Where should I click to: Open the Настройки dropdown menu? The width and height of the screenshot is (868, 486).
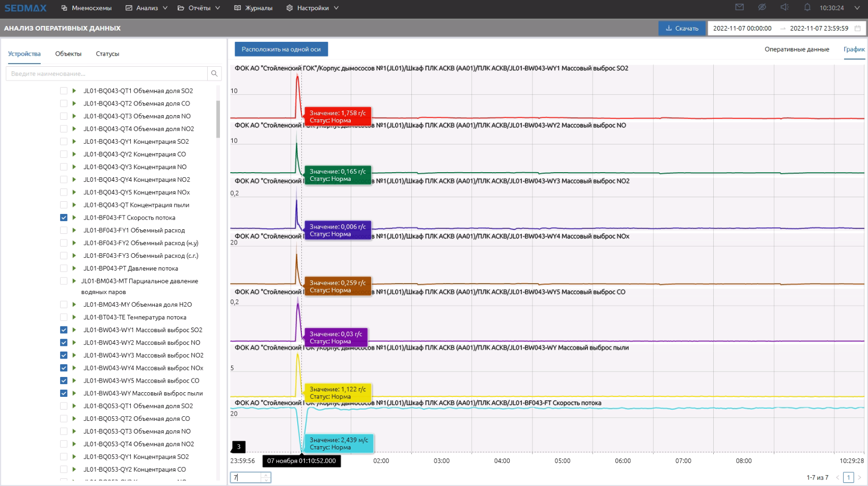[313, 8]
